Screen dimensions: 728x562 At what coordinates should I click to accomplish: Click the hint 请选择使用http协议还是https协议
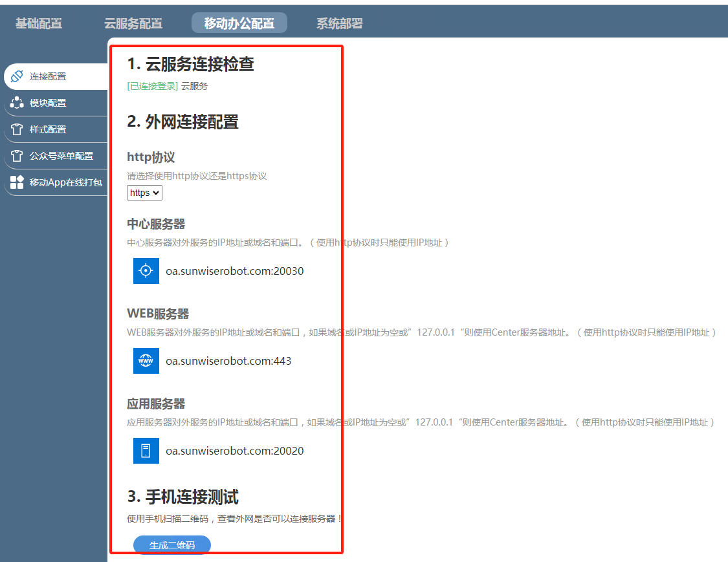[197, 176]
